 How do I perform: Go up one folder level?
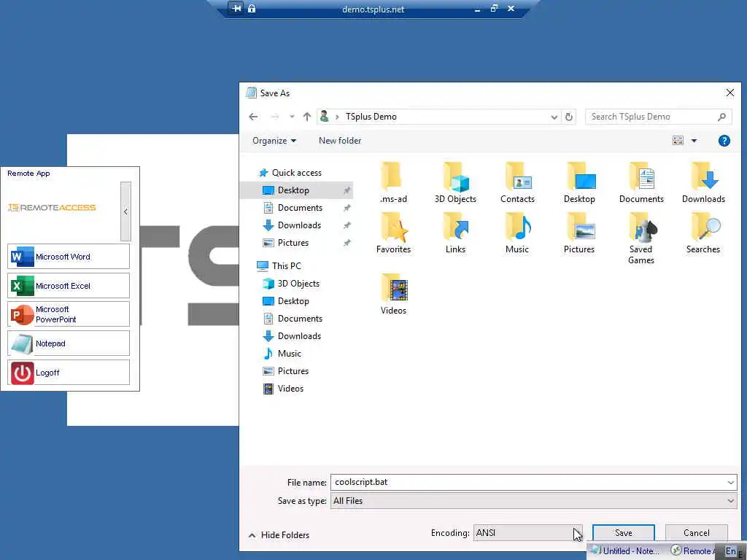[307, 117]
